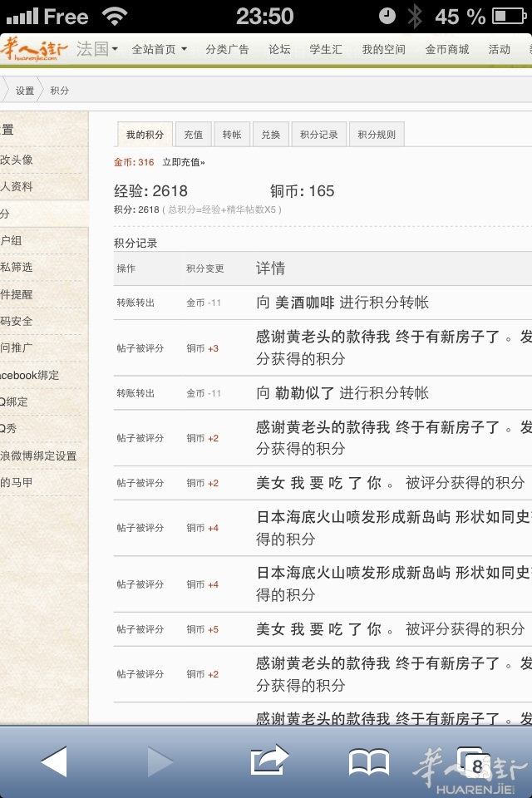Viewport: 532px width, 798px height.
Task: Open Safari bookmarks book icon
Action: (x=368, y=761)
